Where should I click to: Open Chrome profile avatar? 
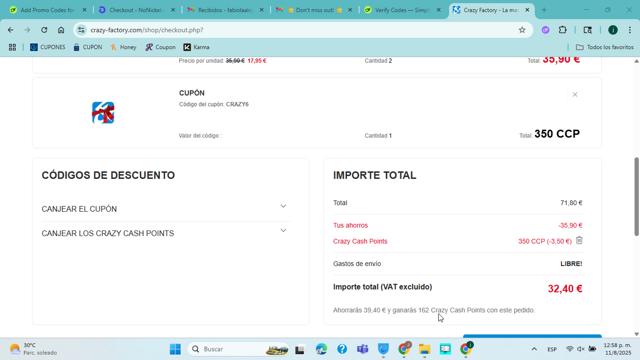pos(613,30)
